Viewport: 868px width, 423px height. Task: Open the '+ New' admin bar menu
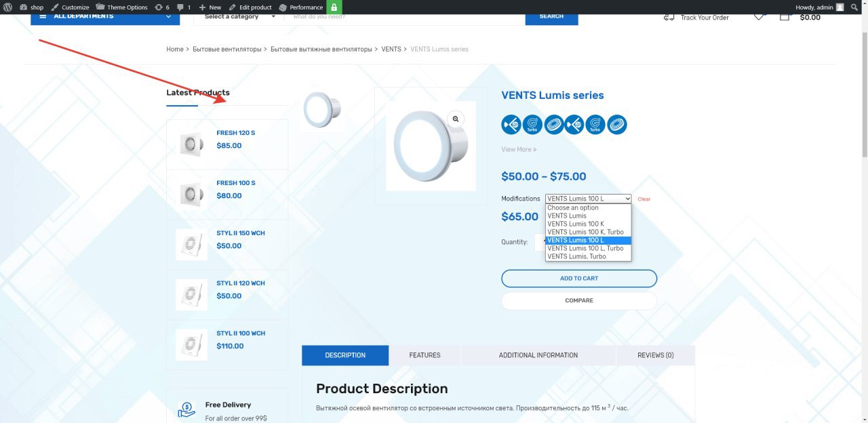click(210, 7)
